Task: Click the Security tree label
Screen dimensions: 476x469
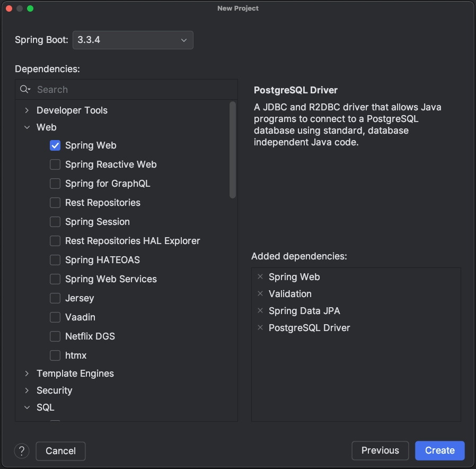Action: tap(55, 390)
